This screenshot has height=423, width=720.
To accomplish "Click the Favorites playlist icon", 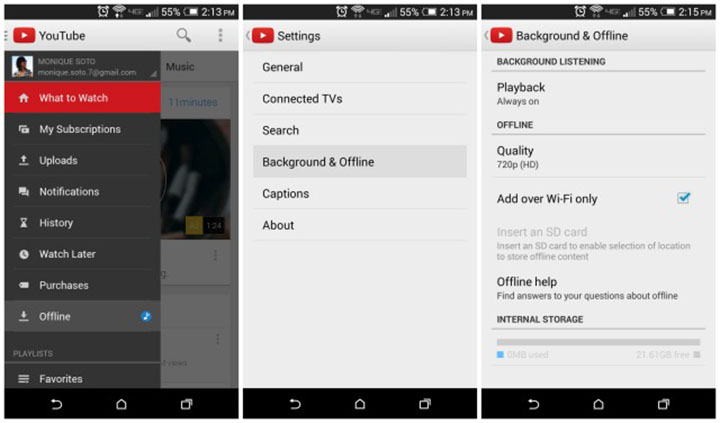I will [x=24, y=379].
